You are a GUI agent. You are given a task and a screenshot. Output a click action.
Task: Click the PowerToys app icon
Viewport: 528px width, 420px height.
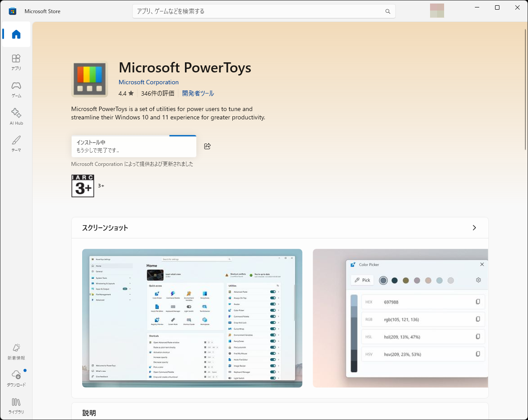click(x=90, y=79)
